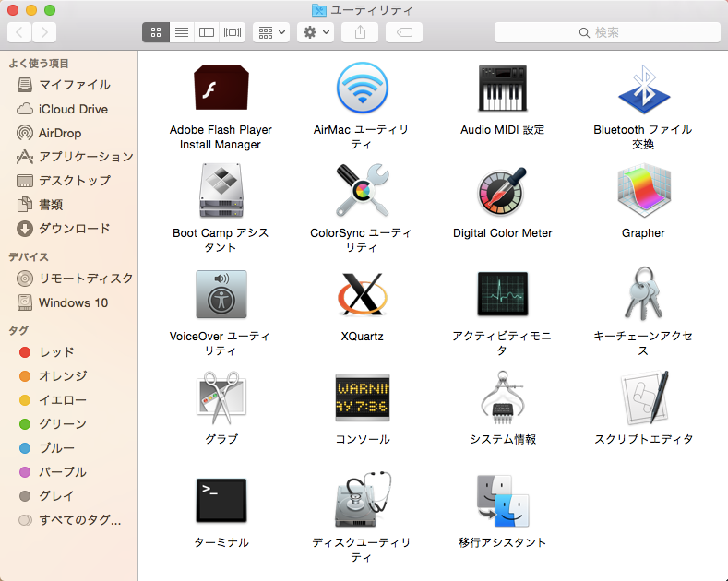Filter by the レッド tag
The width and height of the screenshot is (728, 581).
[68, 352]
